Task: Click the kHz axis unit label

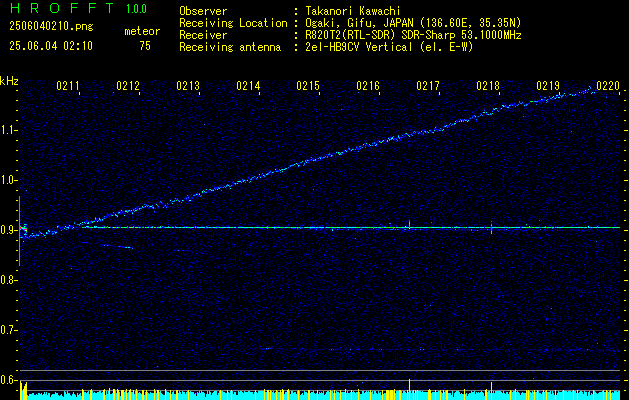Action: point(9,81)
